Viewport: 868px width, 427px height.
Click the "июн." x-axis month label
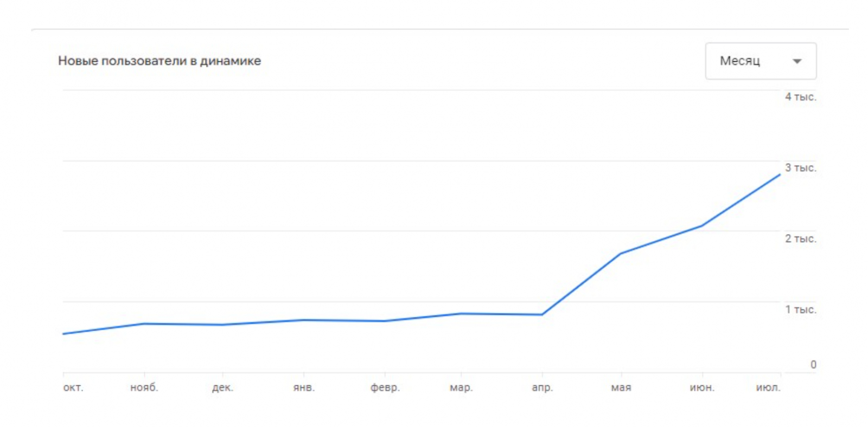click(x=702, y=387)
